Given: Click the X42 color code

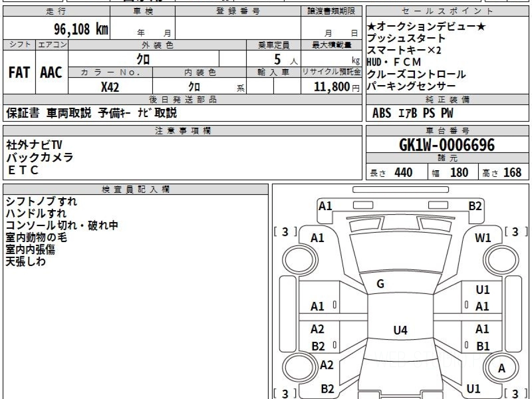Looking at the screenshot, I should click(x=110, y=87).
